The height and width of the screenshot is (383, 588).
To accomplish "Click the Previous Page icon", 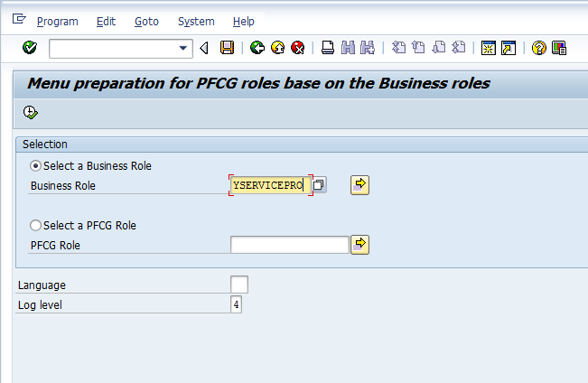I will pyautogui.click(x=418, y=48).
